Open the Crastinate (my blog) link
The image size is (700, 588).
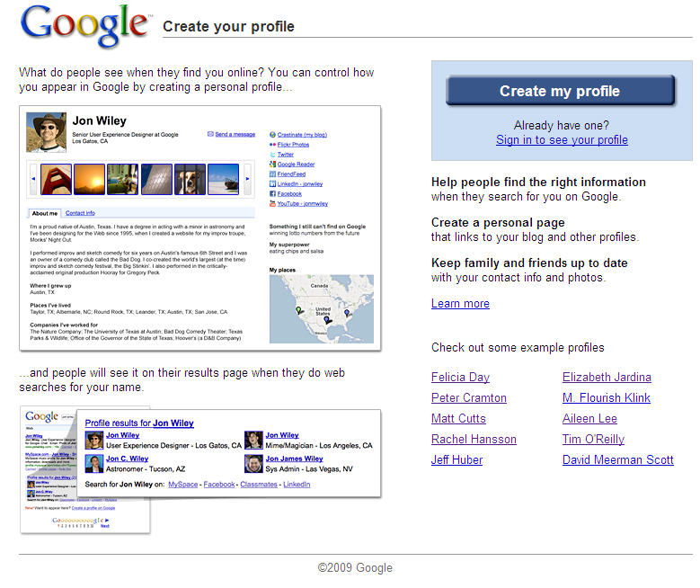(302, 135)
